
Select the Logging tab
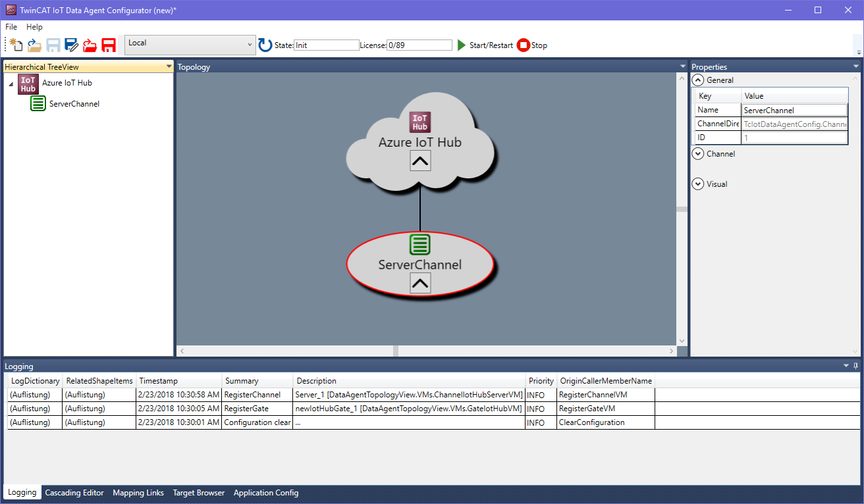coord(22,493)
